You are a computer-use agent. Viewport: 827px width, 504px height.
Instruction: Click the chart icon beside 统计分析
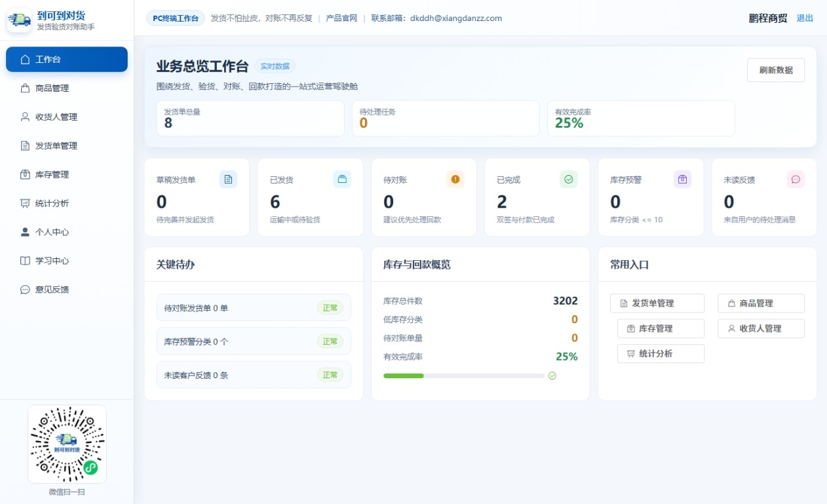click(x=26, y=204)
